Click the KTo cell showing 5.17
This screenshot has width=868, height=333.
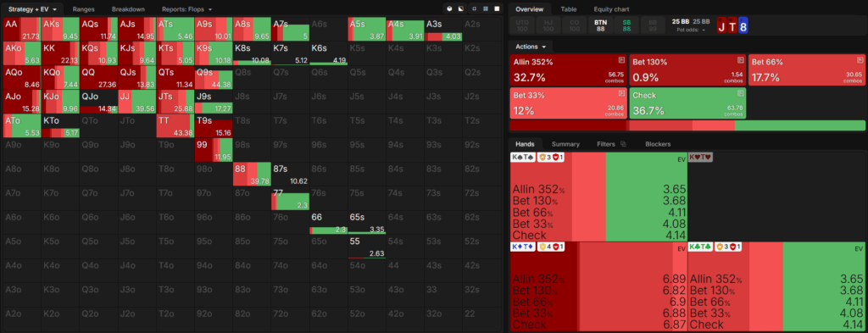pos(60,126)
